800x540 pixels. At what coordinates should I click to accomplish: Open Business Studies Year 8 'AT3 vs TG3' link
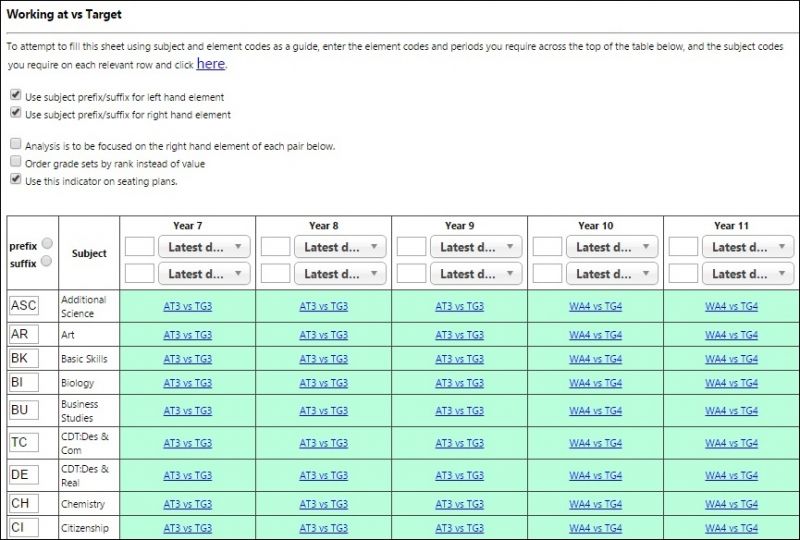tap(323, 410)
